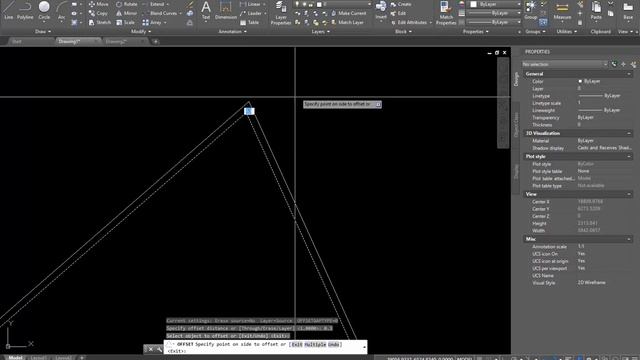
Task: Insert a Table
Action: pyautogui.click(x=249, y=22)
